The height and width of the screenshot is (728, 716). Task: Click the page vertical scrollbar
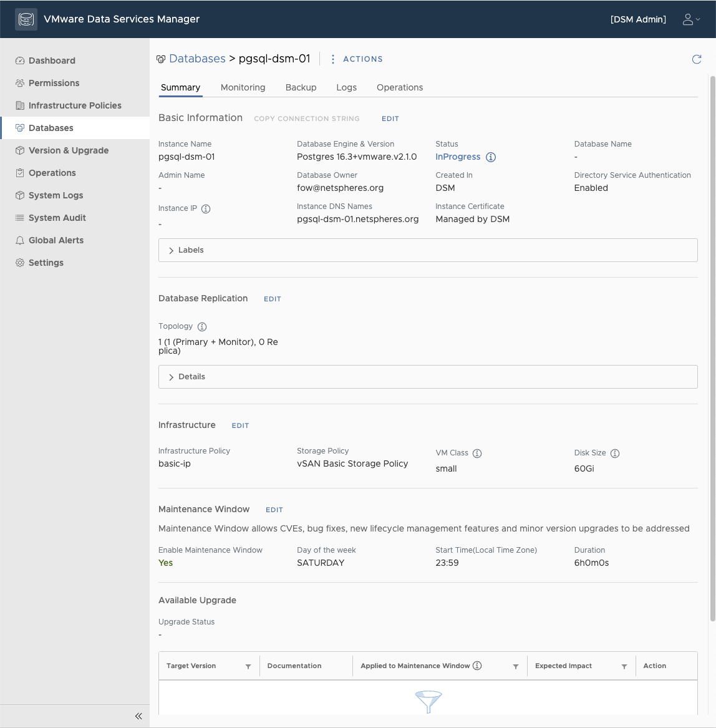[713, 348]
